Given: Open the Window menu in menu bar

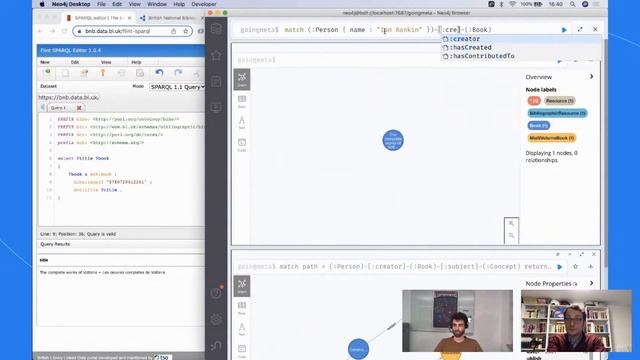Looking at the screenshot, I should (x=157, y=4).
